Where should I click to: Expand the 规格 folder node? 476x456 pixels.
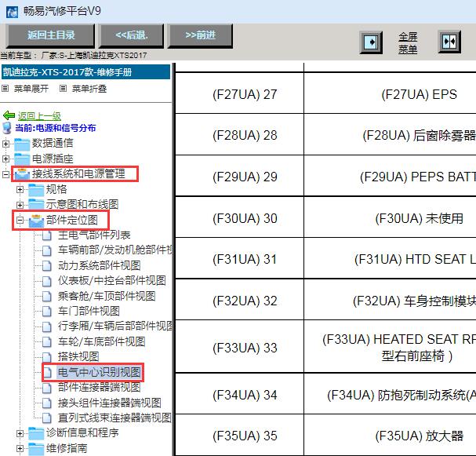pyautogui.click(x=20, y=190)
